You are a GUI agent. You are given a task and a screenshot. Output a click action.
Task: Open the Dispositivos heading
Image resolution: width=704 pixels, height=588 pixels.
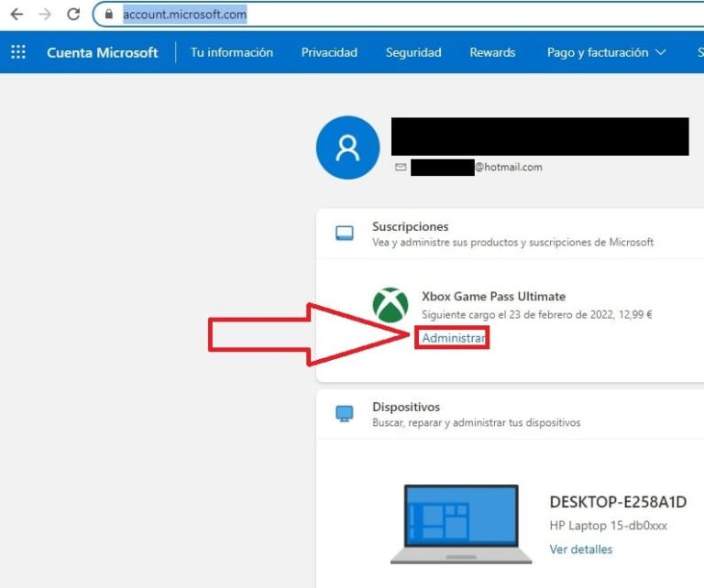(x=406, y=407)
